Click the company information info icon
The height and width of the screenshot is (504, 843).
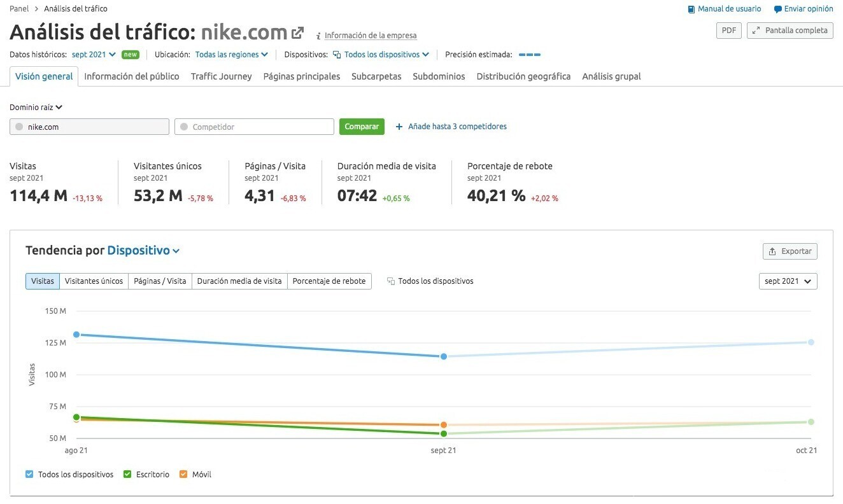tap(318, 36)
